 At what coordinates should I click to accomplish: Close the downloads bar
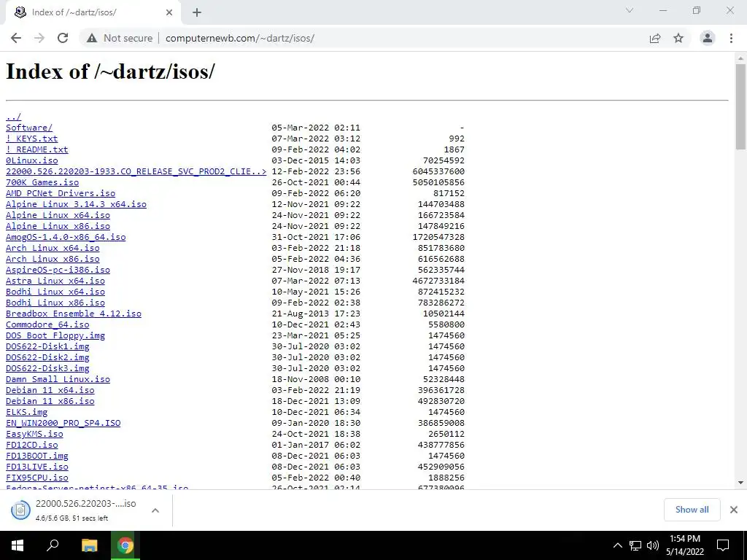pos(734,510)
